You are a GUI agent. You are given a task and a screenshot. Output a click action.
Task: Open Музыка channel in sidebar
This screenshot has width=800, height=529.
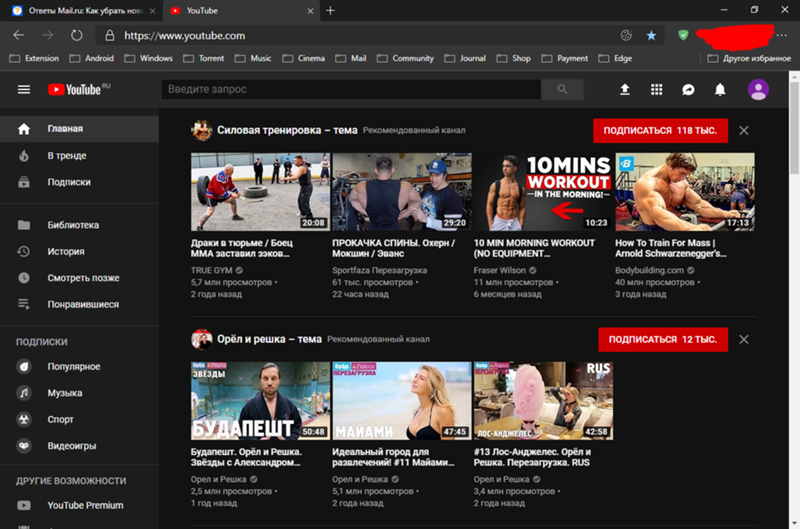(80, 393)
